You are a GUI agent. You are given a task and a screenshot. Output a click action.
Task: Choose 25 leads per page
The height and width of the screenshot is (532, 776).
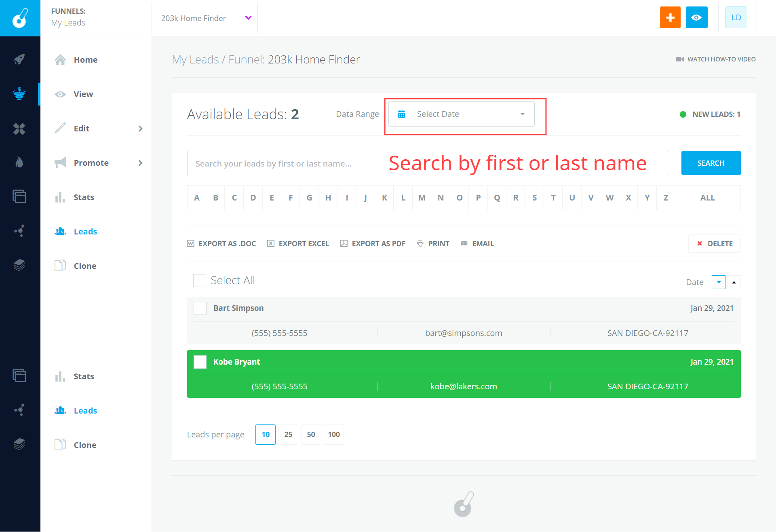pyautogui.click(x=288, y=435)
